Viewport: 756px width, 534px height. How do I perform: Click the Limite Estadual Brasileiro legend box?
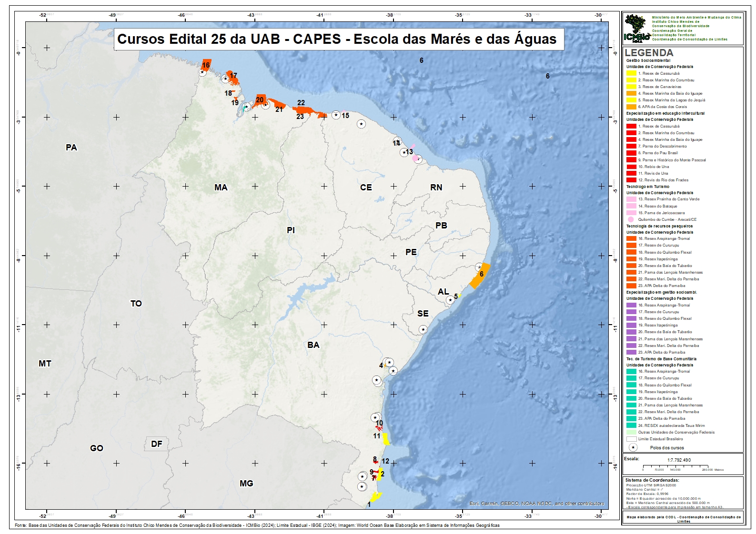pos(631,439)
